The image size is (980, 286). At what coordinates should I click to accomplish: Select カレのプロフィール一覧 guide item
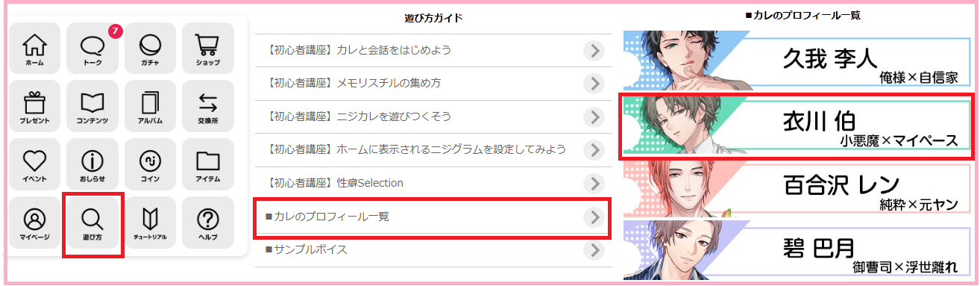click(x=433, y=217)
